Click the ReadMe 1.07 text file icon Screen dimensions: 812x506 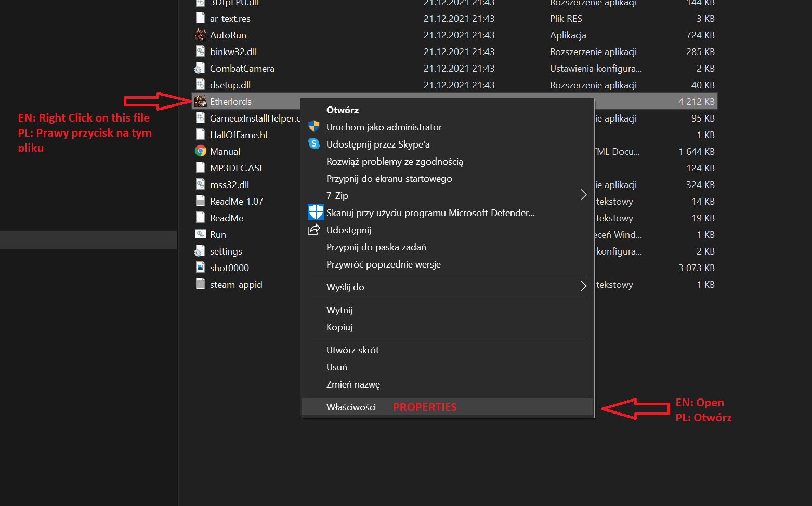click(x=200, y=201)
